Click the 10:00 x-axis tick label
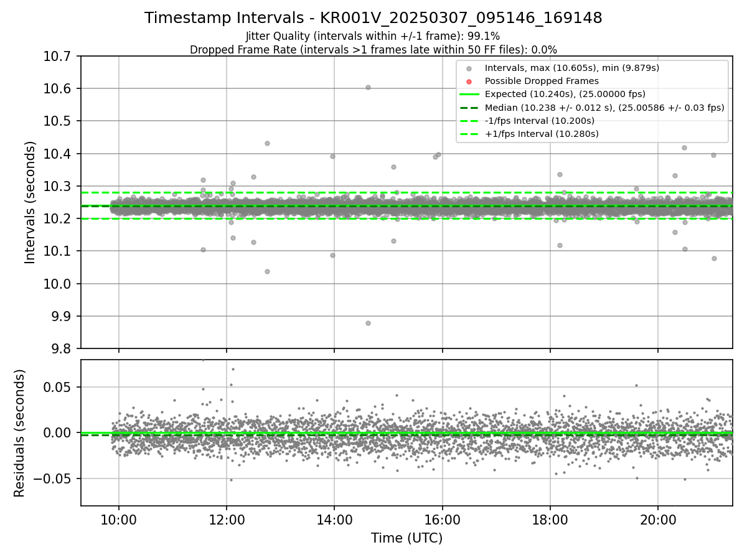The height and width of the screenshot is (560, 747). pyautogui.click(x=119, y=519)
